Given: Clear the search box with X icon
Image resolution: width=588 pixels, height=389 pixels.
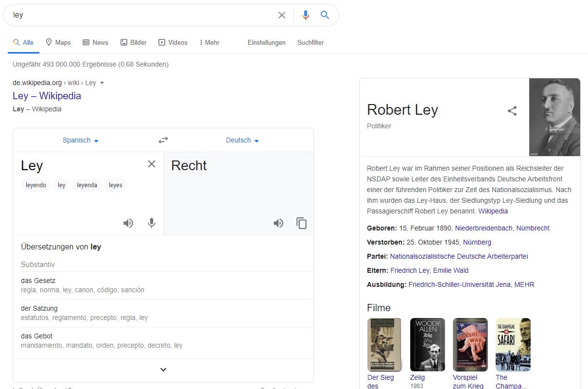Looking at the screenshot, I should point(282,15).
